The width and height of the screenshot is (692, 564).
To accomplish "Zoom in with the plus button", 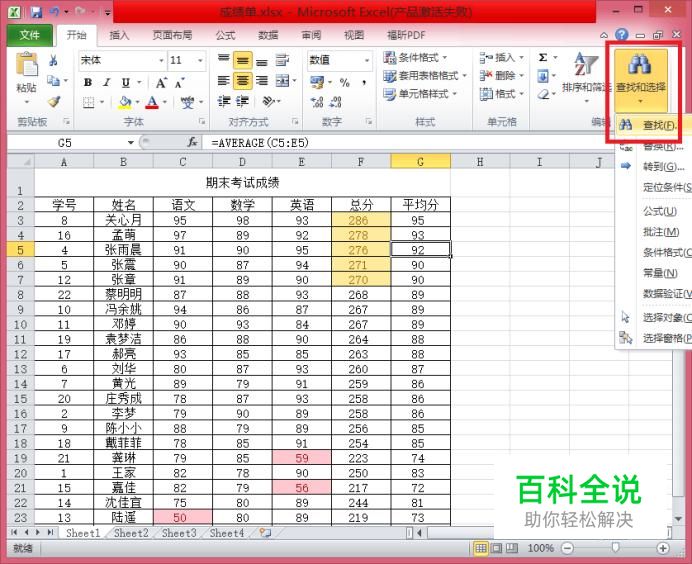I will [662, 548].
